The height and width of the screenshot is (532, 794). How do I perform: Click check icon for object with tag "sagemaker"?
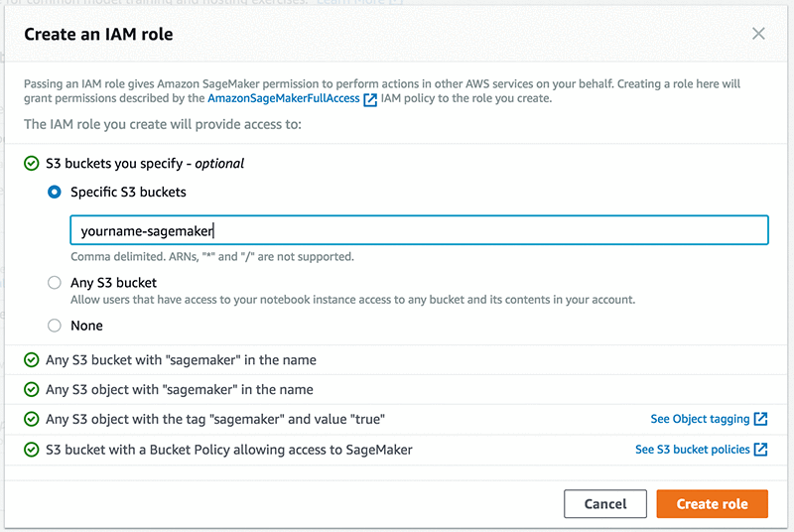coord(31,419)
